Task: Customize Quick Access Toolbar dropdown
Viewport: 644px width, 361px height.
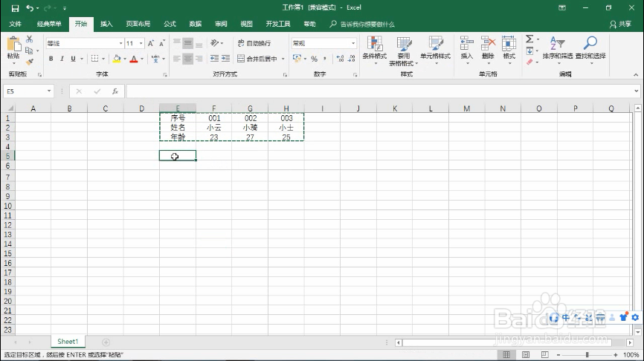Action: coord(65,8)
